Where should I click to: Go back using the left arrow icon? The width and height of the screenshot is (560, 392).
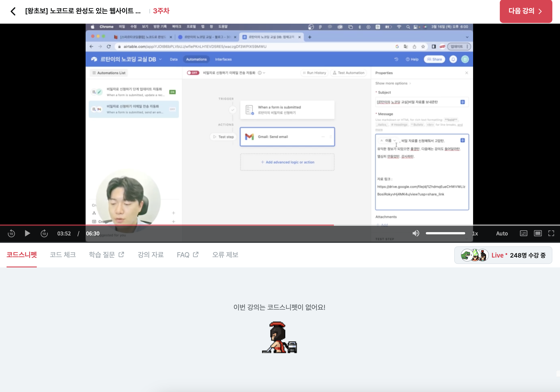tap(13, 11)
